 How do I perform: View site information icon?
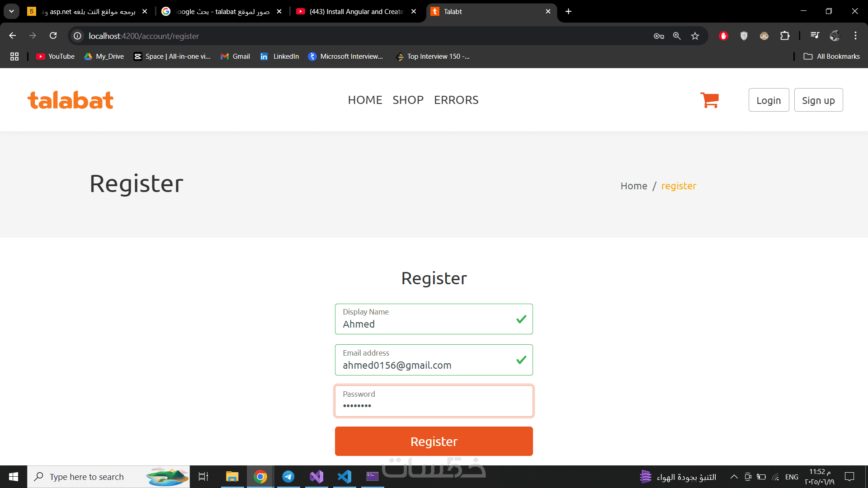point(78,36)
